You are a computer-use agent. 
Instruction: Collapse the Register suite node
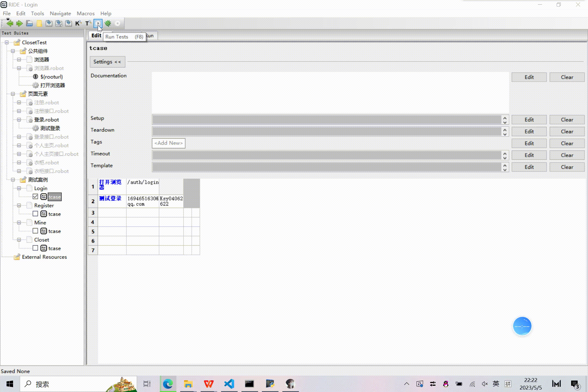(x=19, y=206)
